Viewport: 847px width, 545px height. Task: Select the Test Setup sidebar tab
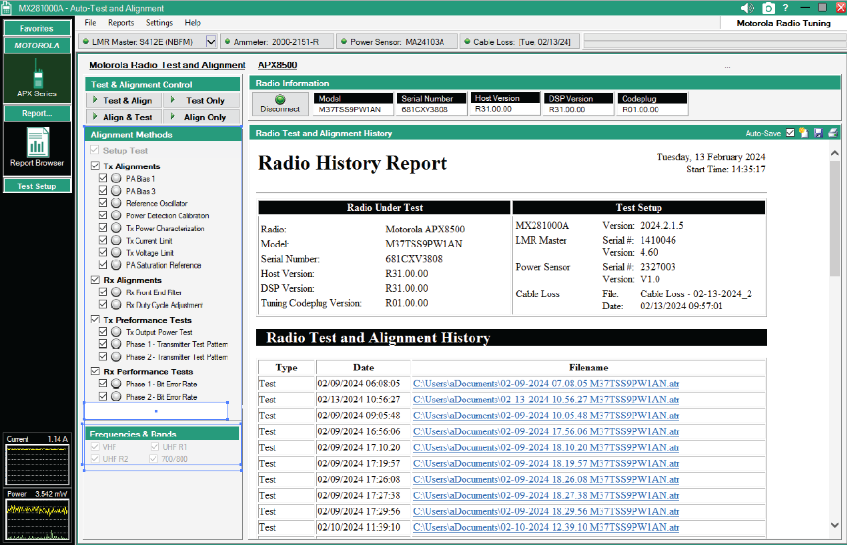[37, 186]
